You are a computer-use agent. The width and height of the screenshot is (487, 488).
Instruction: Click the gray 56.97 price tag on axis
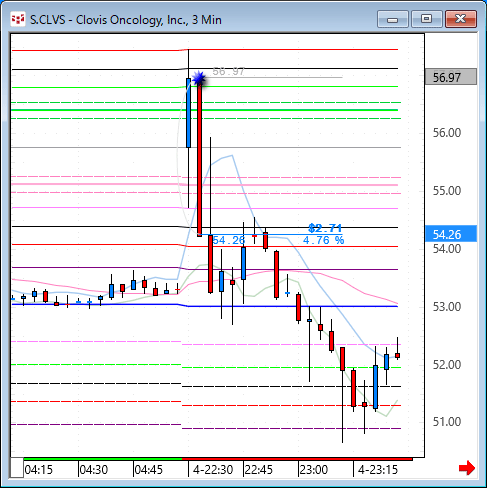click(x=451, y=77)
